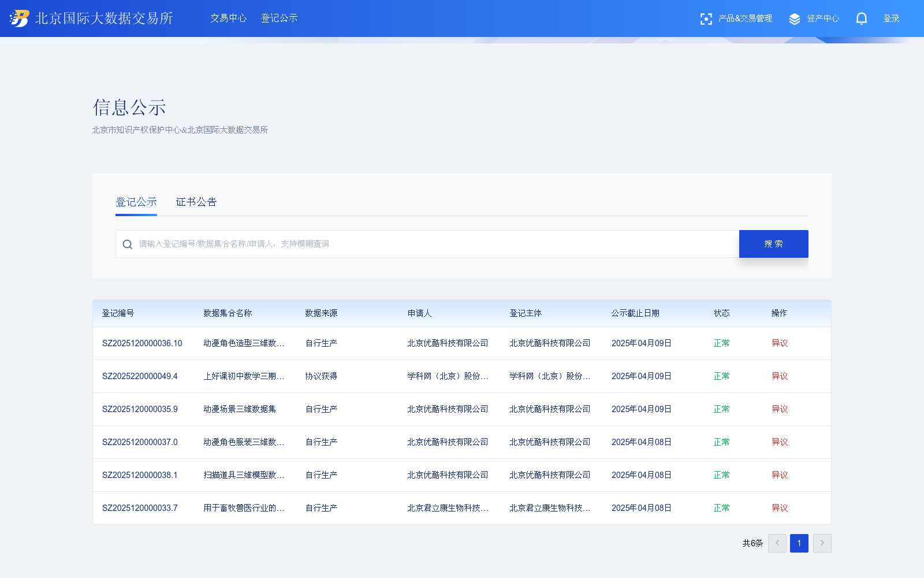The image size is (924, 578).
Task: Click dataset name 上好课初中数学三期…
Action: coord(244,376)
